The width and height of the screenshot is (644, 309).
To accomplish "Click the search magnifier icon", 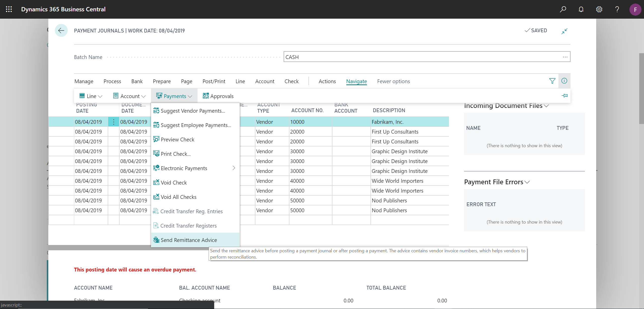I will [x=563, y=9].
